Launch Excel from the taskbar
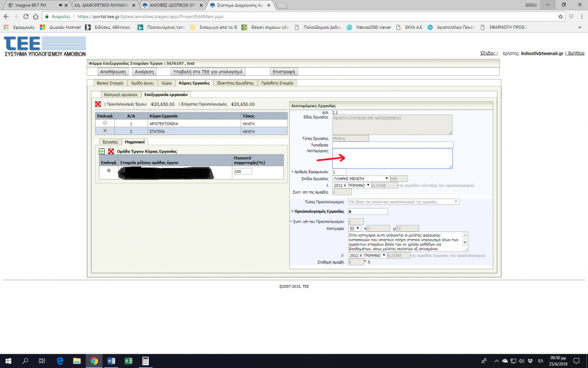588x368 pixels. pos(128,360)
